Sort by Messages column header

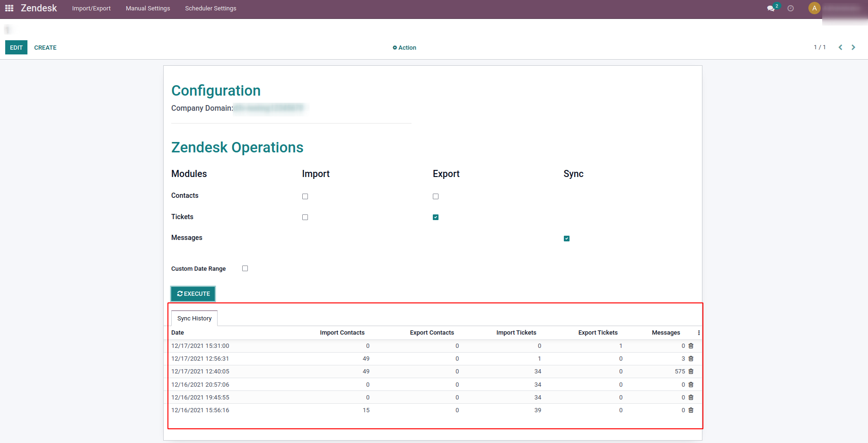coord(666,333)
